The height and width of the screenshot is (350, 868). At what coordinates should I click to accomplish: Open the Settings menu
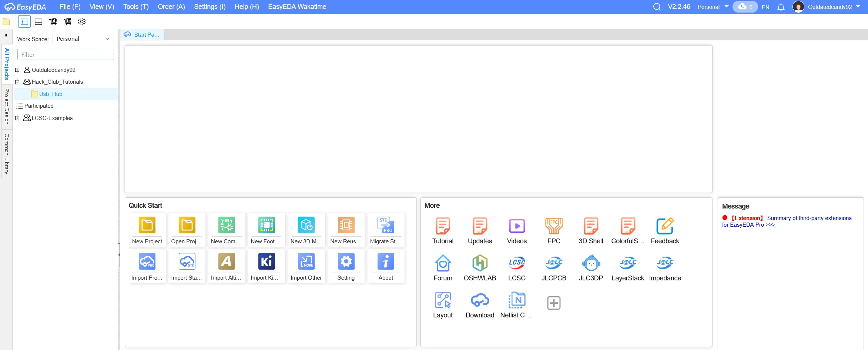click(x=210, y=7)
